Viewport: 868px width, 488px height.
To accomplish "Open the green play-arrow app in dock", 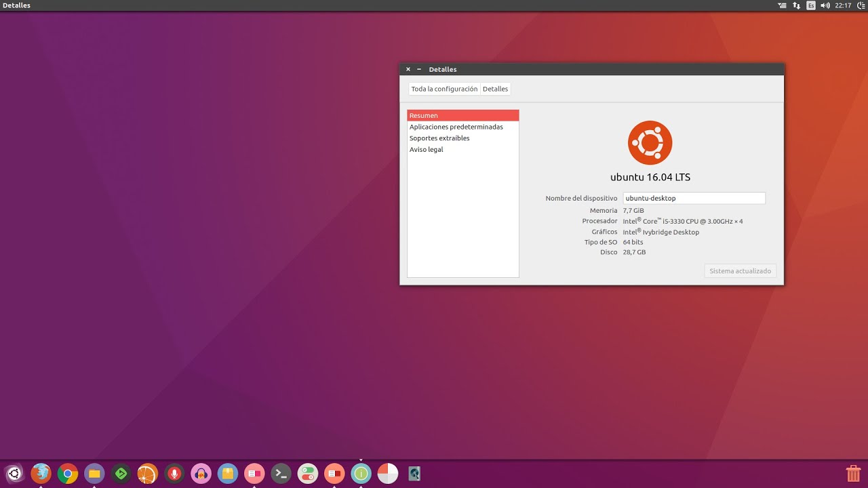I will 121,473.
